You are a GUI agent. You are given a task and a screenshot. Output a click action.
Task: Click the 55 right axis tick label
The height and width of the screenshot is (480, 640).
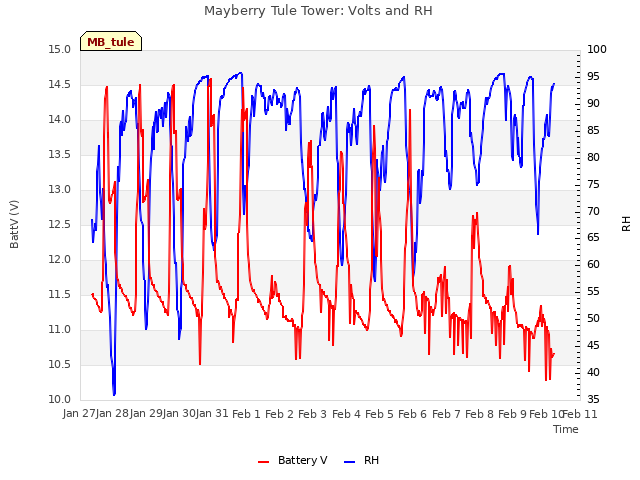pos(593,292)
